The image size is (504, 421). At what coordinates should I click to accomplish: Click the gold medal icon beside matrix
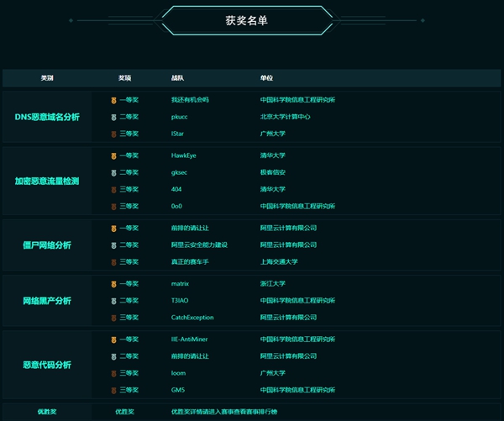(114, 284)
